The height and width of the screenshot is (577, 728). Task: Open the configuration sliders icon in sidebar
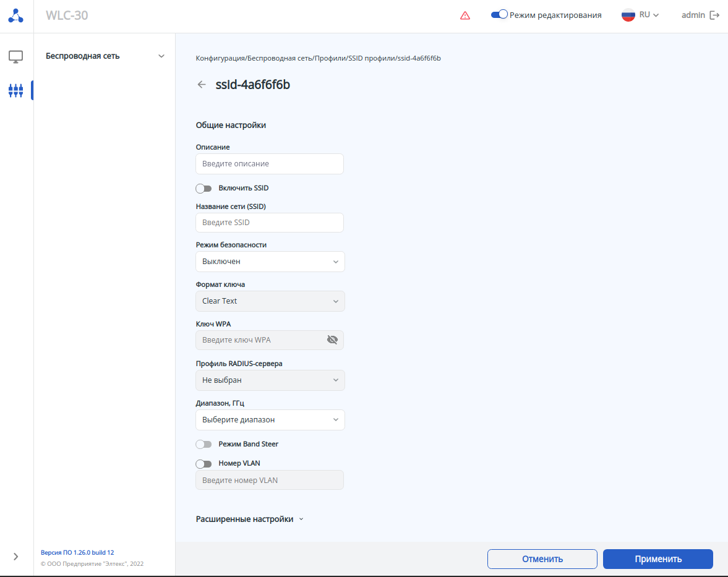(16, 91)
